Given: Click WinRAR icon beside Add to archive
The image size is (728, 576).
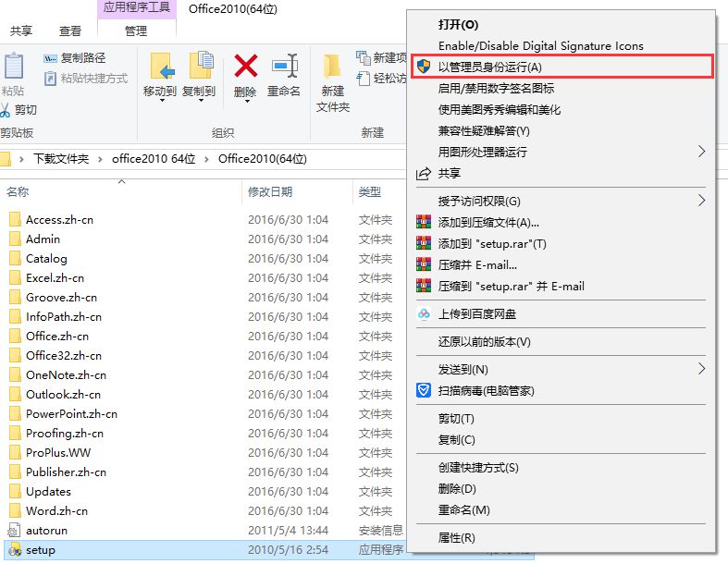Looking at the screenshot, I should click(x=424, y=222).
